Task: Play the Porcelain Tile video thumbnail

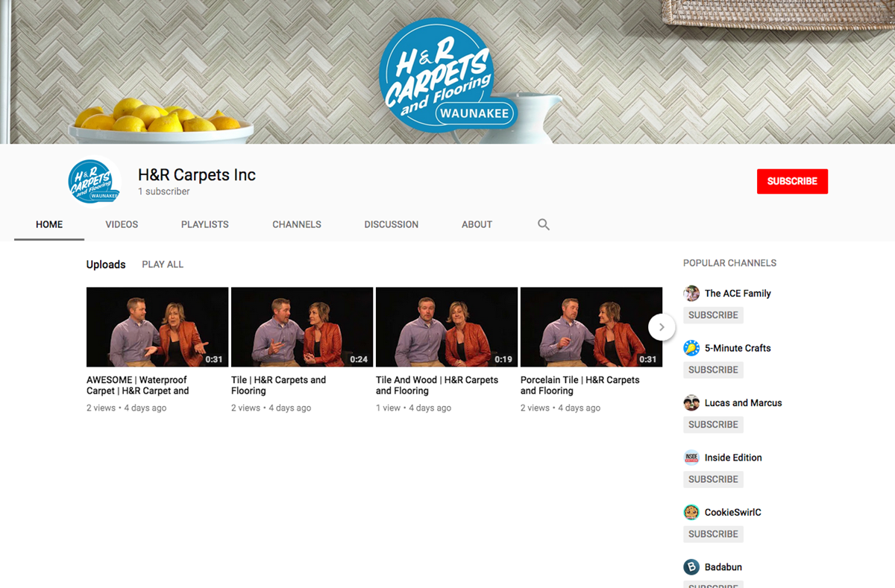Action: (591, 327)
